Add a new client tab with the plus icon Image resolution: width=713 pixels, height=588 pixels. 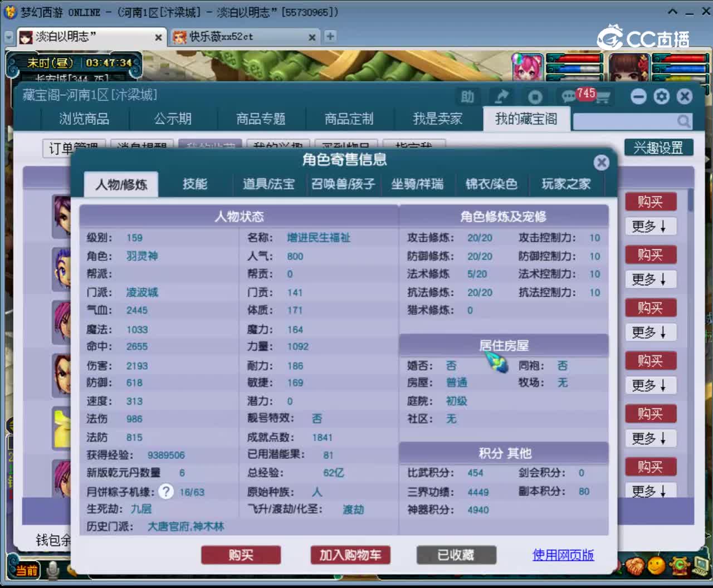[330, 36]
